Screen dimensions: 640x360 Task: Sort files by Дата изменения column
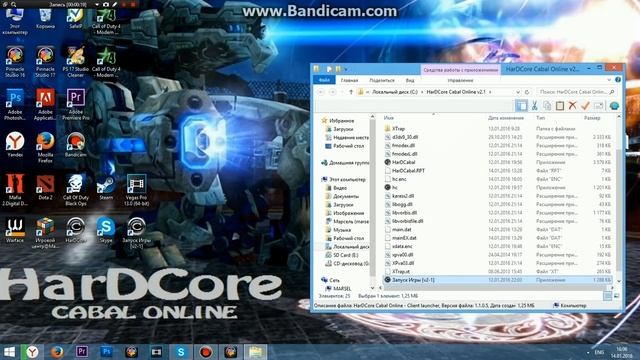(506, 118)
